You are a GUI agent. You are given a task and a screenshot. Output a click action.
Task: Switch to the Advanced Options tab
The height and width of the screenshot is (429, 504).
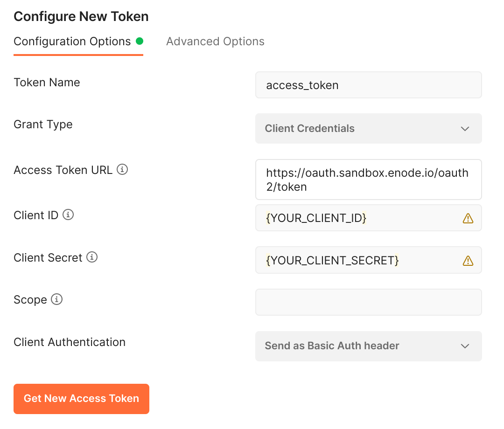[x=215, y=42]
